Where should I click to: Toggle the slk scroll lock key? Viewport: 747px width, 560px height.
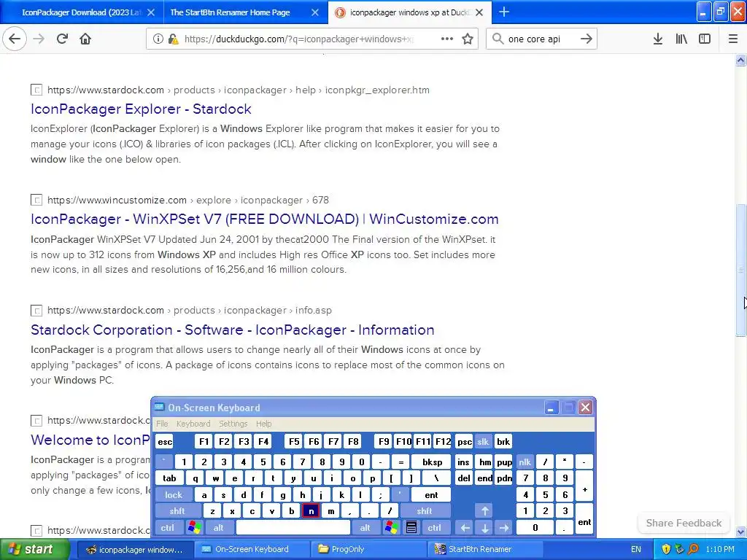coord(483,441)
